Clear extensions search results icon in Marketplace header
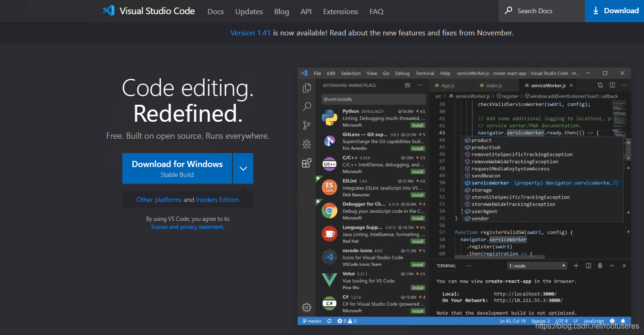The height and width of the screenshot is (335, 644). [x=408, y=85]
